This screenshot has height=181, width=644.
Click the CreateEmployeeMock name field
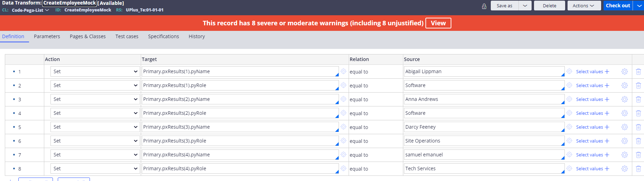point(70,3)
